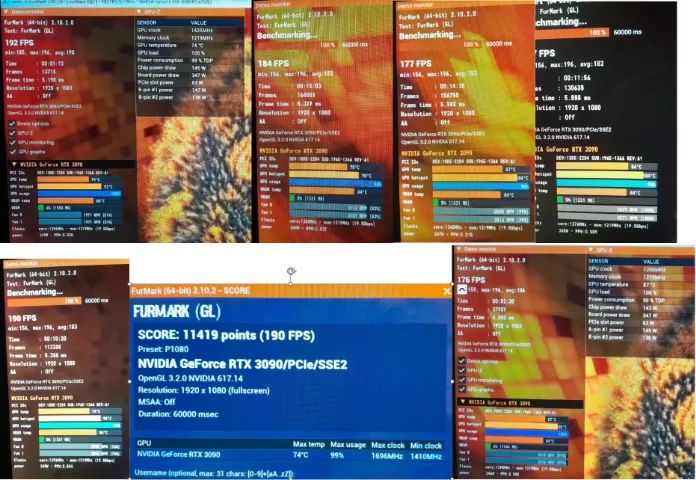Click the GPU temperature row showing 74 °C
The height and width of the screenshot is (480, 696).
[191, 45]
